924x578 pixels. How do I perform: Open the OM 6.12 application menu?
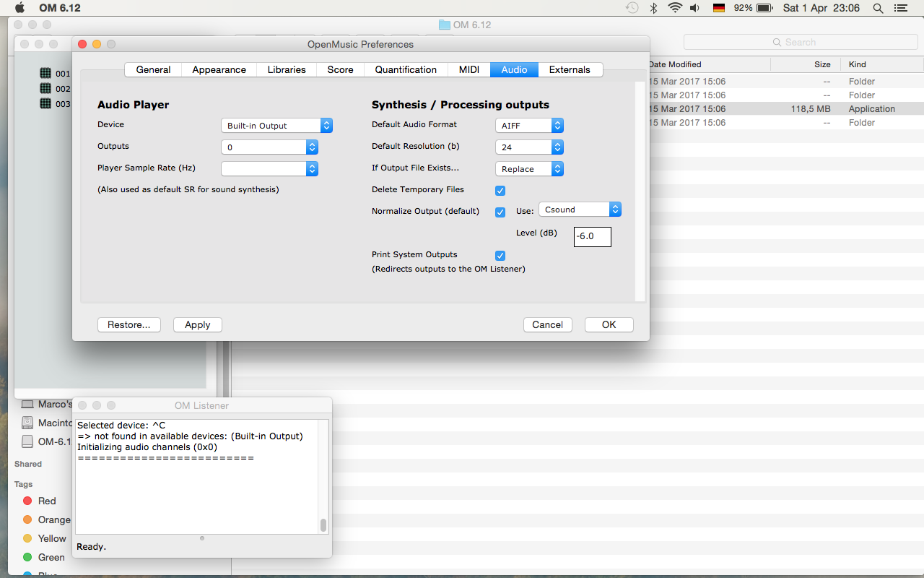(59, 8)
